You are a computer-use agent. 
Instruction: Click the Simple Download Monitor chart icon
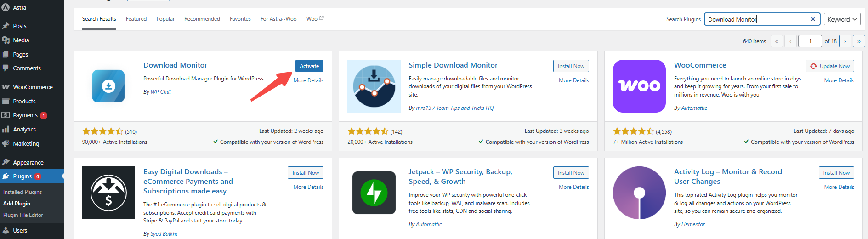pos(374,86)
